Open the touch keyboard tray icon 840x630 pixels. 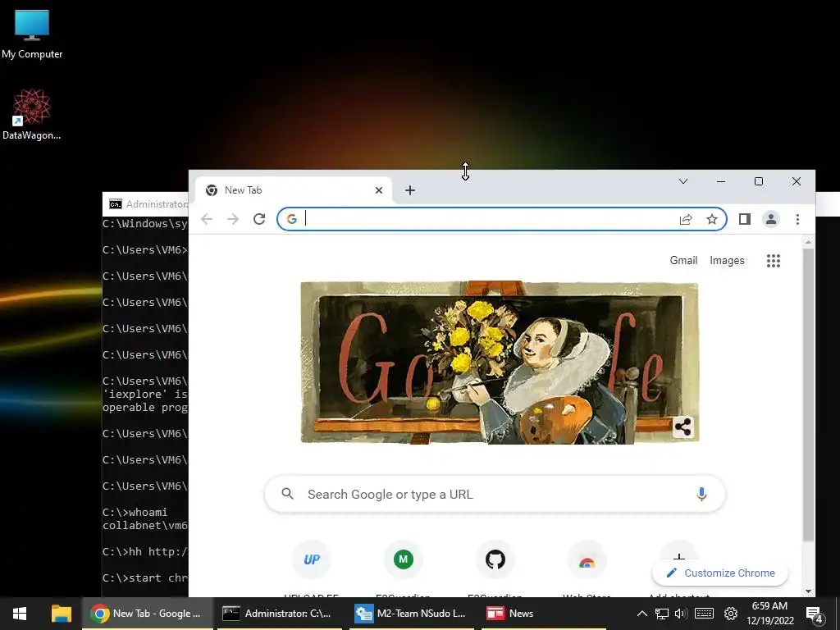(x=704, y=614)
